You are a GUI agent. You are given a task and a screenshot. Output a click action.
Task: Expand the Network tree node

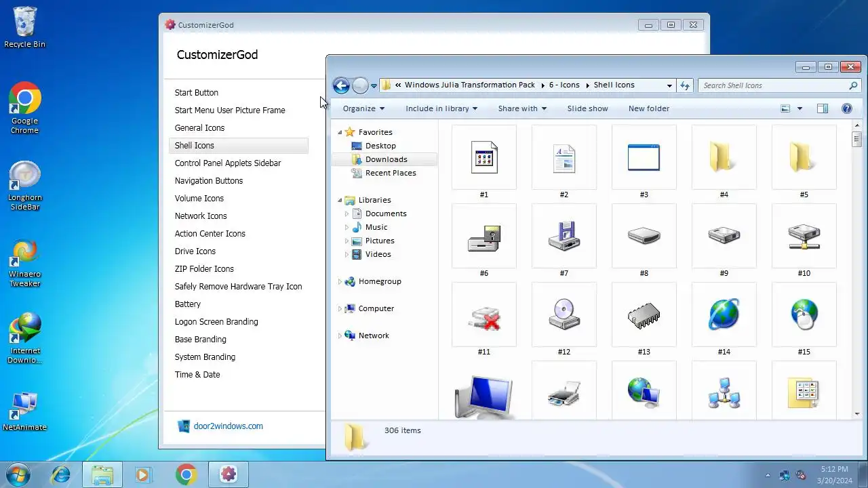click(340, 335)
